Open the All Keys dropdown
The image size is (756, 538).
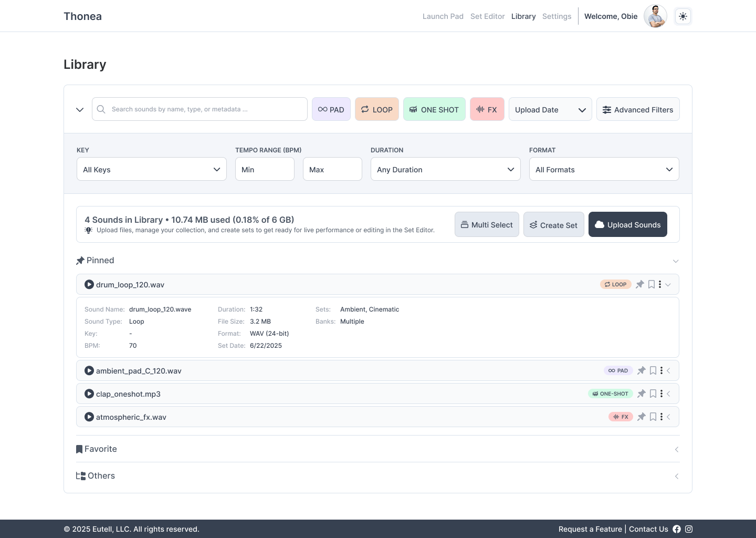(x=151, y=169)
